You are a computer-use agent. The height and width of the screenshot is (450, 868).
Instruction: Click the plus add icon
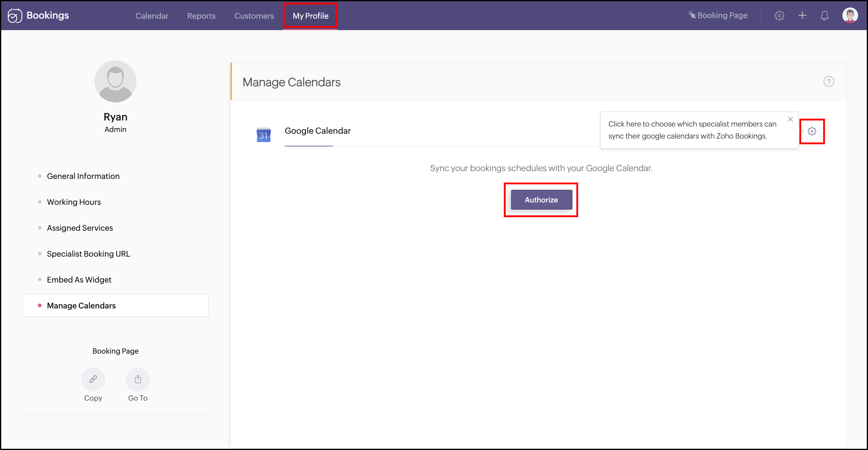tap(802, 16)
